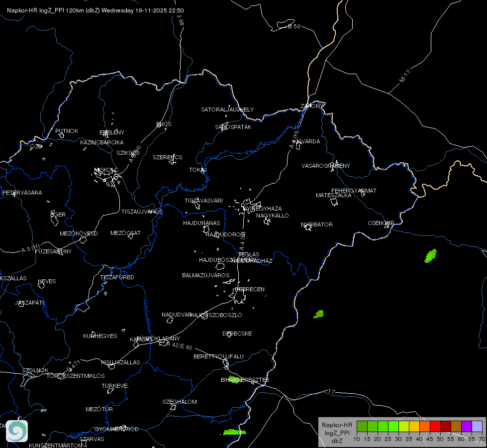Click the purple swatch in the dBZ legend
Screen dimensions: 487x448
pyautogui.click(x=467, y=426)
